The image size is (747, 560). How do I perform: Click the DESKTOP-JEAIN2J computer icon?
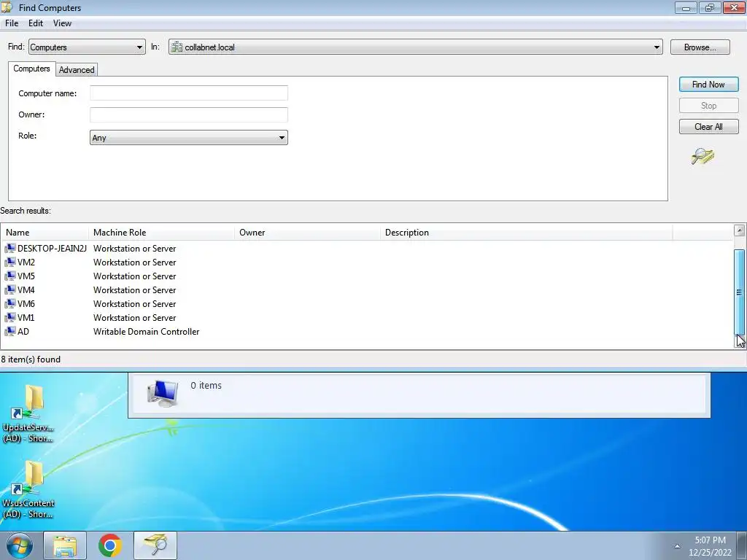pos(10,248)
